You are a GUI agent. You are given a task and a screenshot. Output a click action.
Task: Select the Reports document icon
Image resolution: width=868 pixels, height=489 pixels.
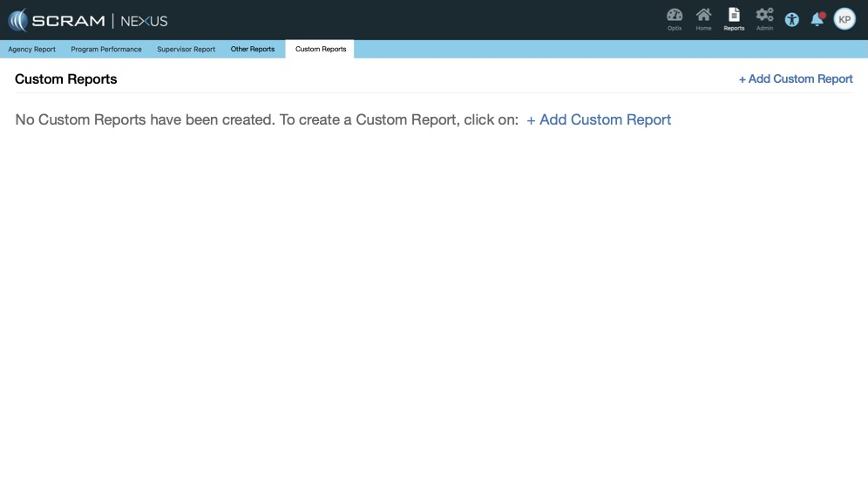[x=734, y=16]
